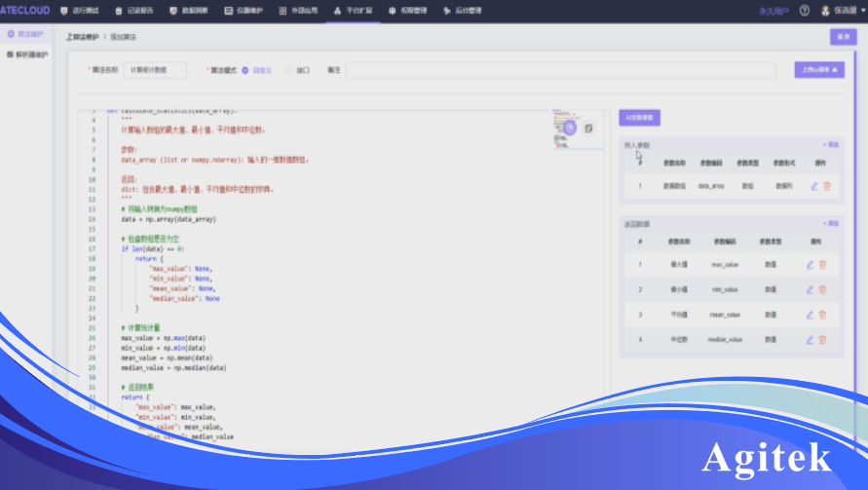The width and height of the screenshot is (868, 490).
Task: Delete the min_value return data row
Action: click(822, 289)
